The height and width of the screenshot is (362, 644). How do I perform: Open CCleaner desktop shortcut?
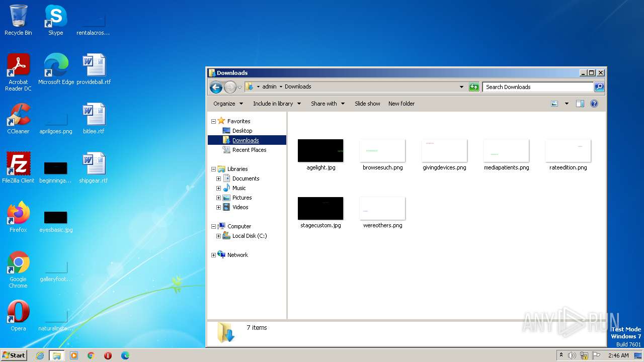coord(18,119)
